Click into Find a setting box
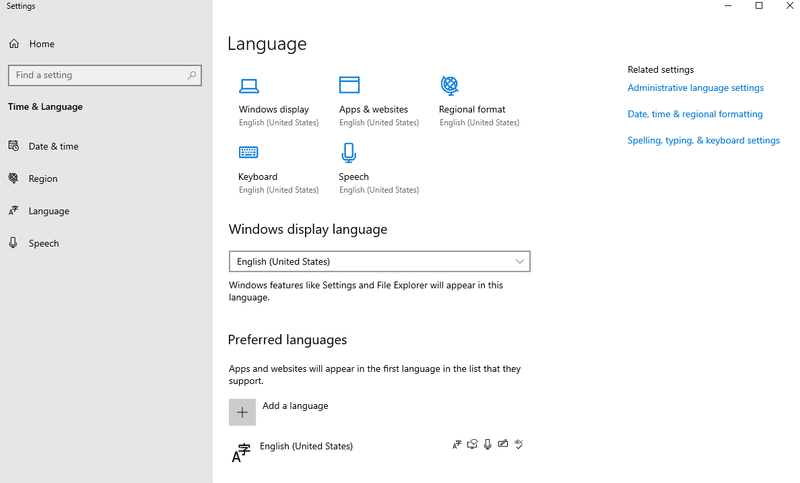This screenshot has height=483, width=800. 105,75
